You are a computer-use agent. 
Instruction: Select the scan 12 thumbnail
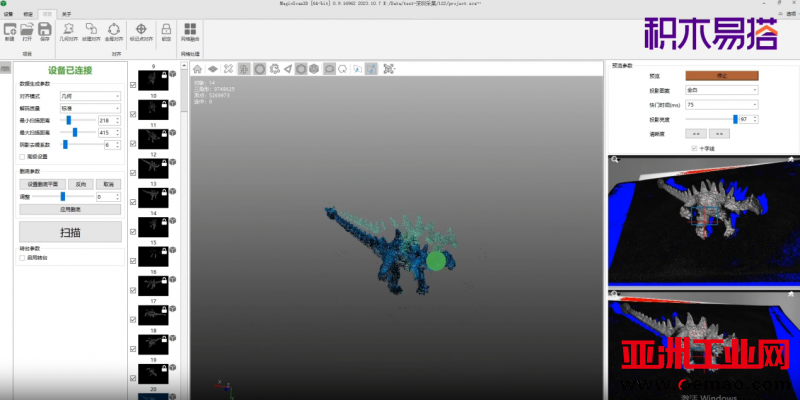click(153, 169)
